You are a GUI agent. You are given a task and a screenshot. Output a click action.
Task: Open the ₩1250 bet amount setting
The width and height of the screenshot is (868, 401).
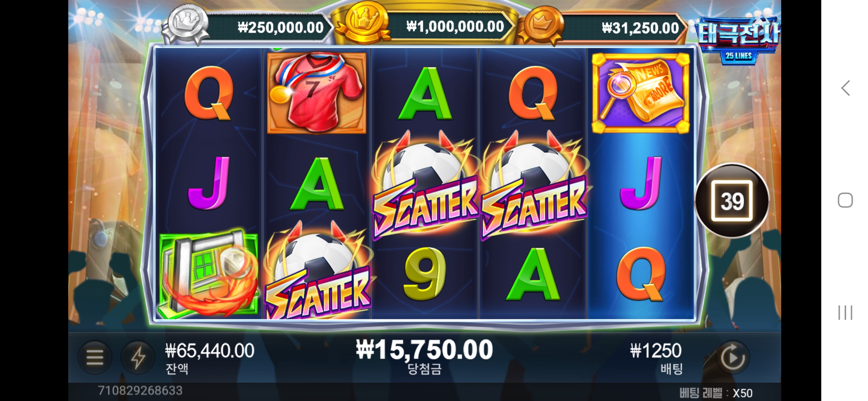[x=655, y=351]
